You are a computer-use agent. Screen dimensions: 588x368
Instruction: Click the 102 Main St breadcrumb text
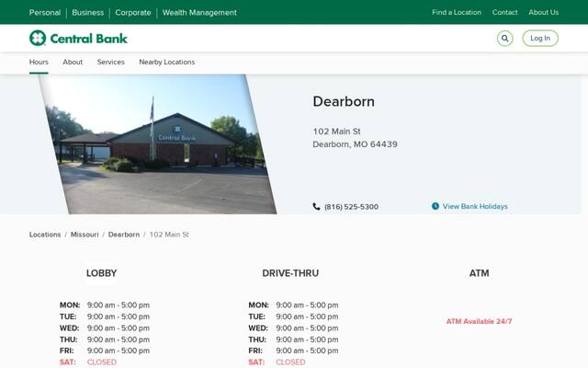[x=169, y=235]
